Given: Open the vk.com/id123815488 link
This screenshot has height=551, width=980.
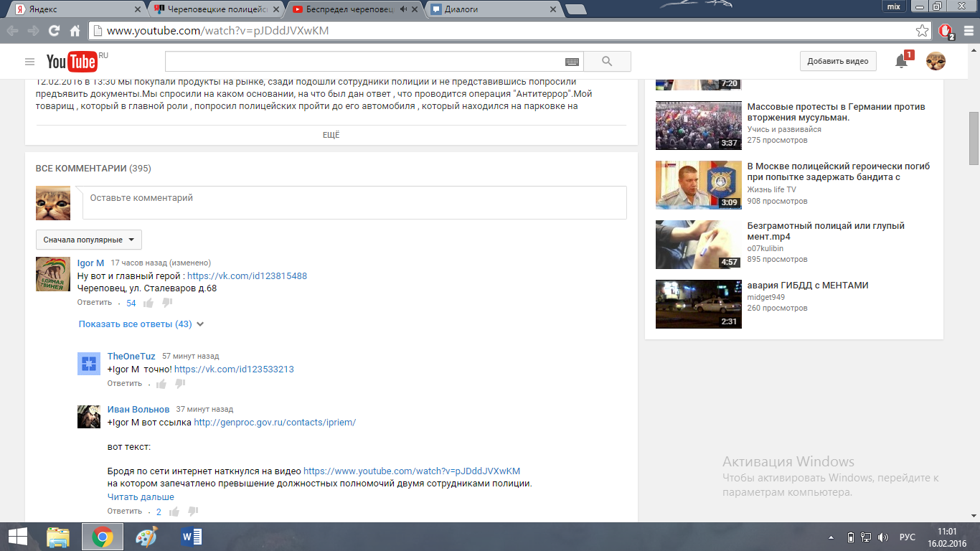Looking at the screenshot, I should click(247, 275).
